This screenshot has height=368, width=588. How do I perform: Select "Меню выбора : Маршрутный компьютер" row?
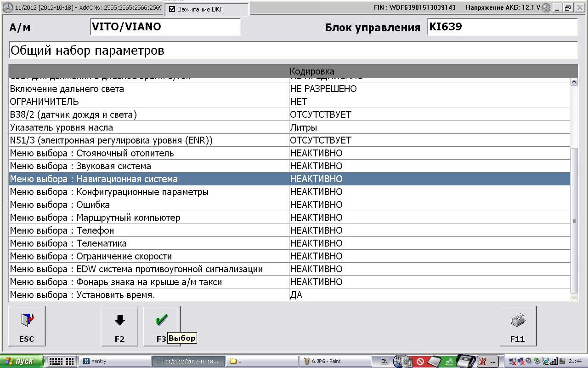(x=289, y=218)
